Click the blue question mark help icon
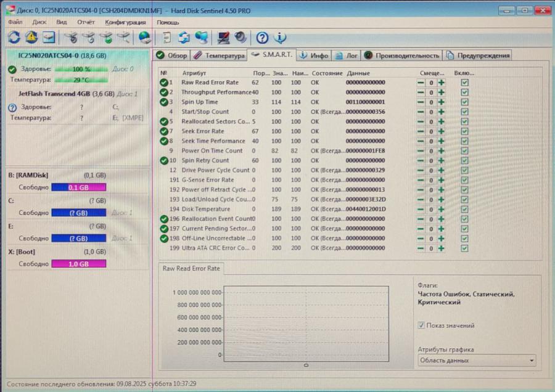Image resolution: width=555 pixels, height=392 pixels. 262,38
